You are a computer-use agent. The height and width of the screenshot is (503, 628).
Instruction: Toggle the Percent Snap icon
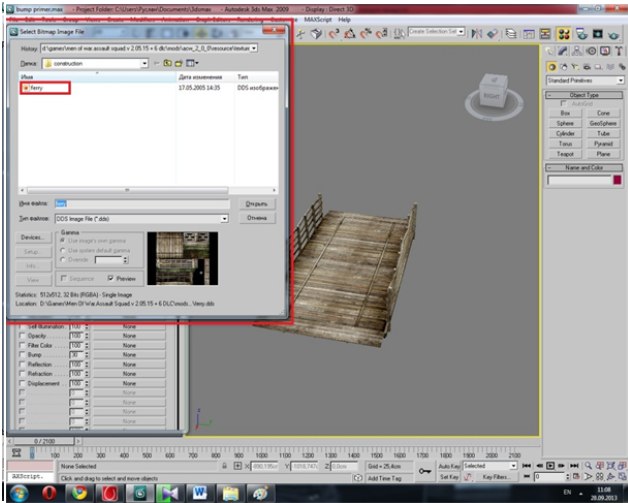[x=366, y=34]
